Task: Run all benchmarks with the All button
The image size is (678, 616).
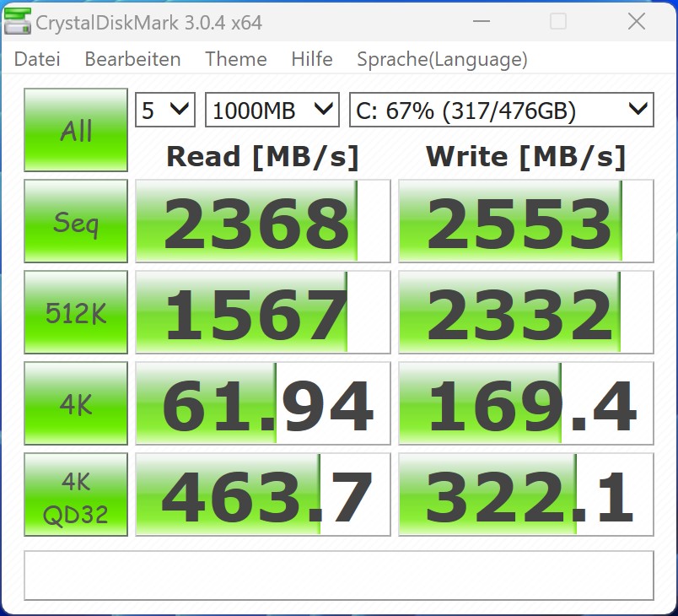Action: (76, 130)
